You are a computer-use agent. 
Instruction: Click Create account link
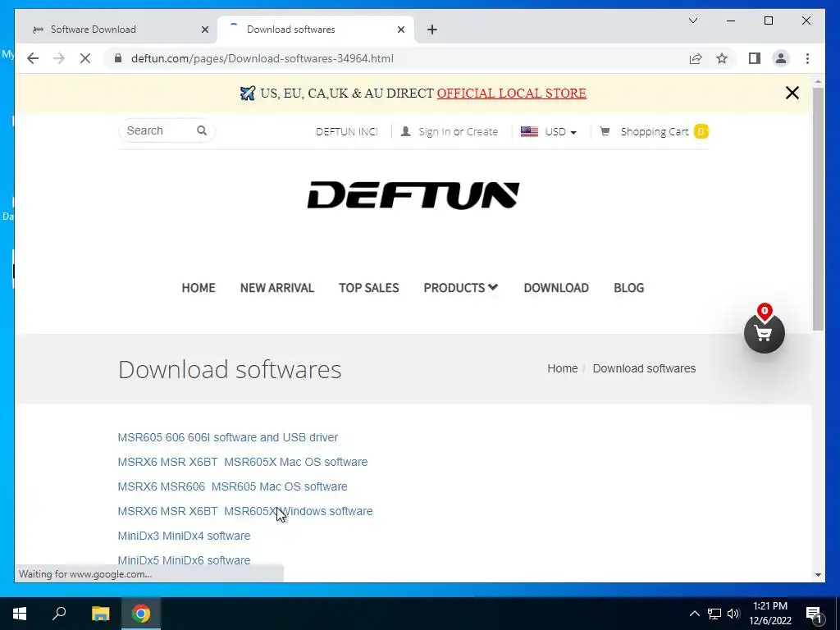click(482, 132)
